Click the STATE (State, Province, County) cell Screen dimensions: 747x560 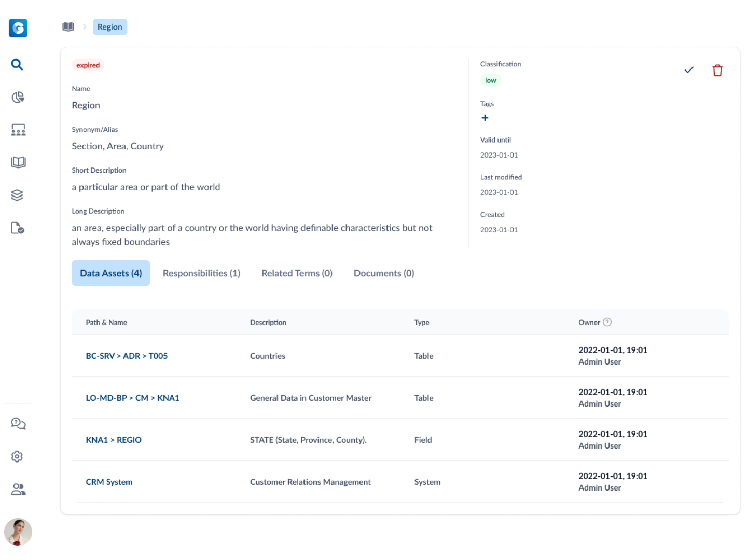(x=308, y=440)
